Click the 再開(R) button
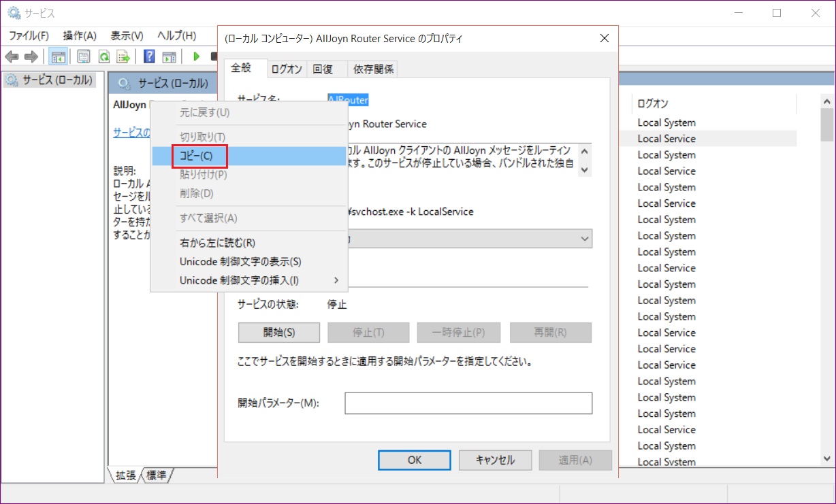This screenshot has height=504, width=836. tap(550, 333)
